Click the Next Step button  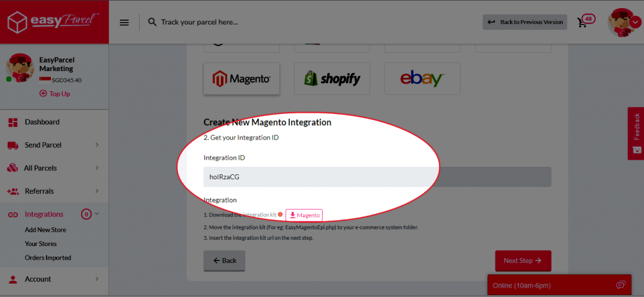tap(523, 261)
